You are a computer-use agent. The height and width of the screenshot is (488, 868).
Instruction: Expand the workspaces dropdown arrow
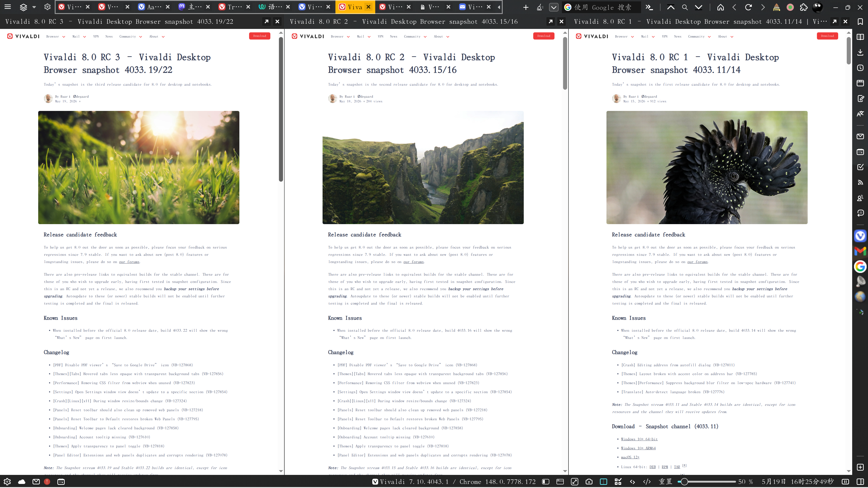(34, 7)
